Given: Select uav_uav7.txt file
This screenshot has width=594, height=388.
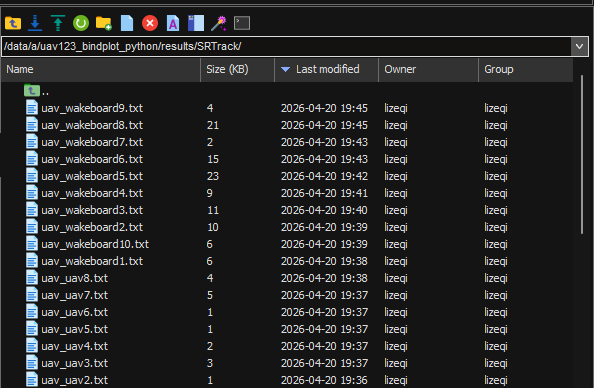Looking at the screenshot, I should (75, 295).
